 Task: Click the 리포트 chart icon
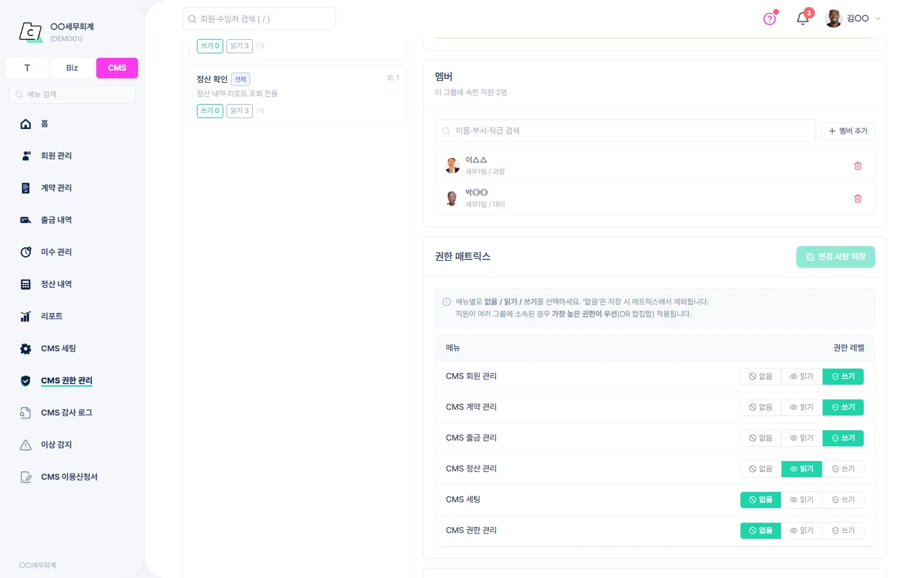point(26,317)
